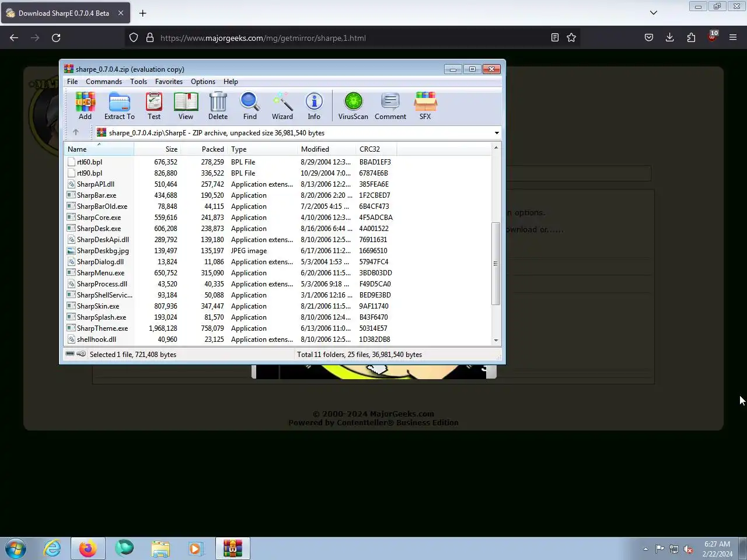The width and height of the screenshot is (747, 560).
Task: Bookmark this page with the star icon
Action: [x=571, y=37]
